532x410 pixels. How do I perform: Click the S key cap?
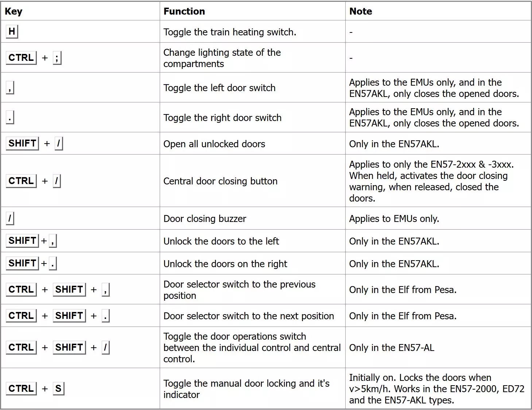coord(58,388)
